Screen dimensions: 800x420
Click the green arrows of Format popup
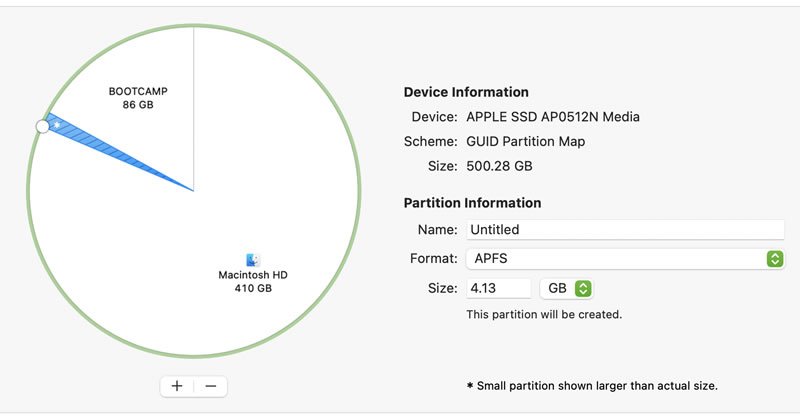tap(774, 259)
